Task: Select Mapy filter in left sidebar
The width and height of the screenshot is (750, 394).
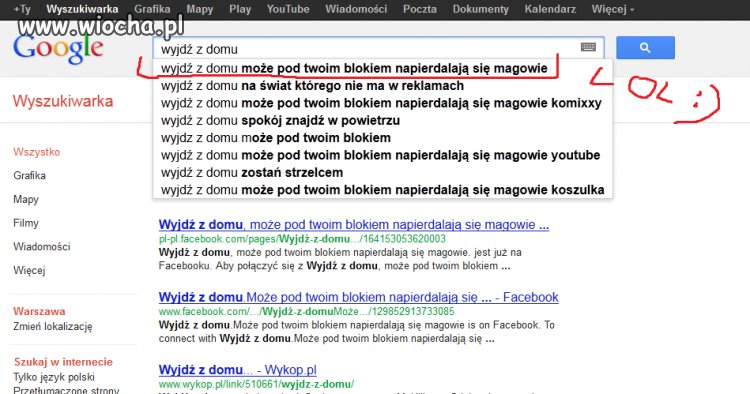Action: tap(26, 199)
